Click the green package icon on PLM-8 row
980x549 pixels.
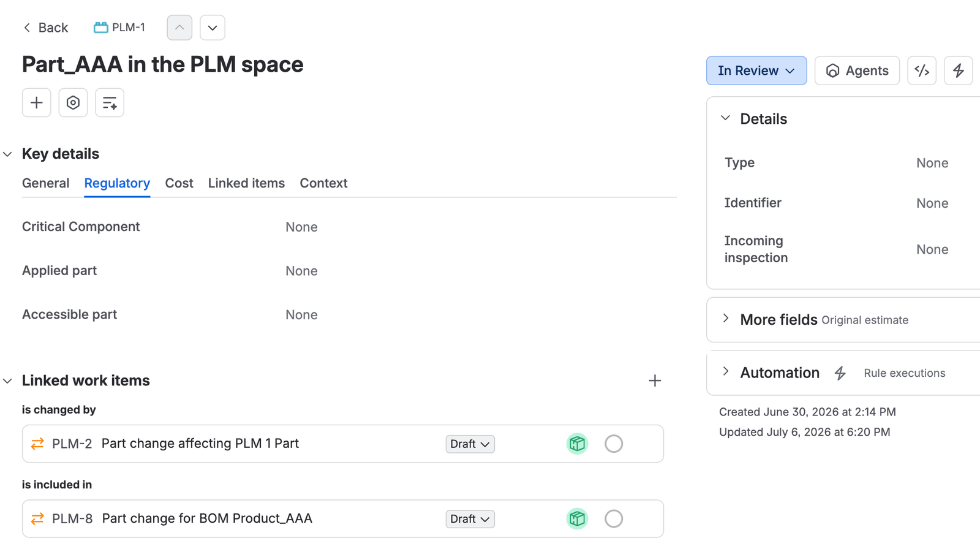click(577, 519)
